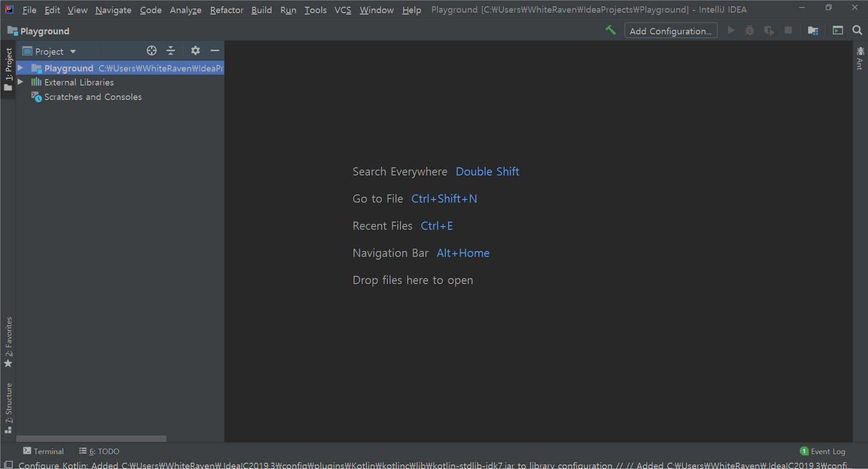
Task: Click the Scratches and Consoles icon
Action: 36,97
